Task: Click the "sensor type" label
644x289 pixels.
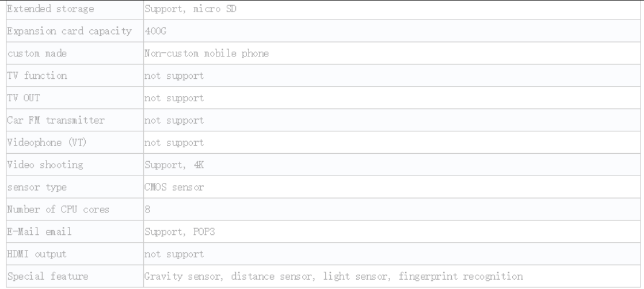Action: point(37,187)
